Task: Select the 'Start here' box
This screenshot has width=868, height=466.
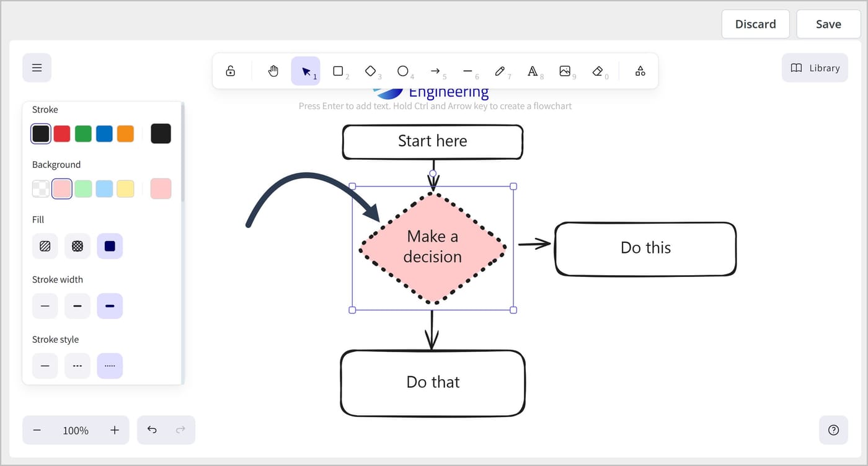Action: 433,142
